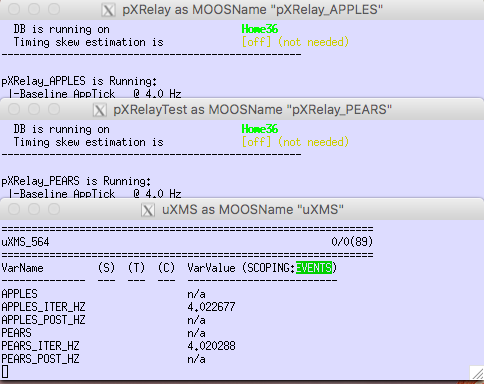Click the APPLES_ITER_HZ variable row

click(118, 307)
